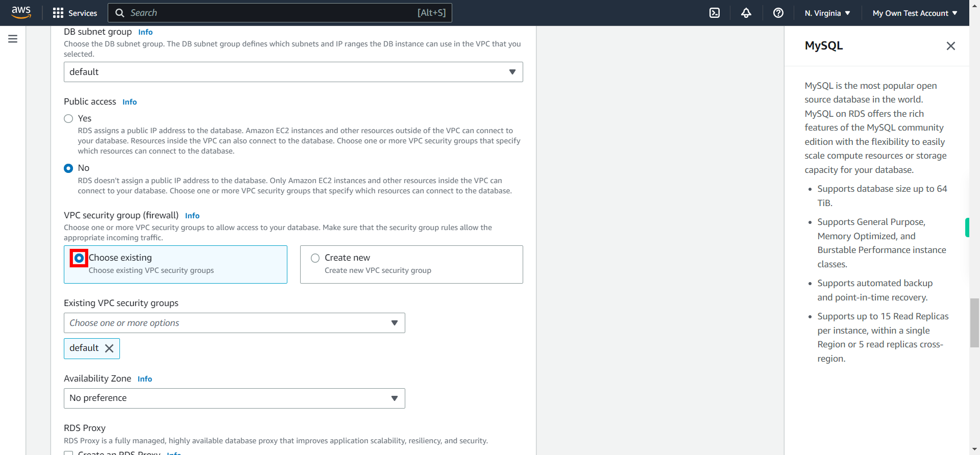The height and width of the screenshot is (455, 980).
Task: Open the Services grid menu
Action: 58,13
